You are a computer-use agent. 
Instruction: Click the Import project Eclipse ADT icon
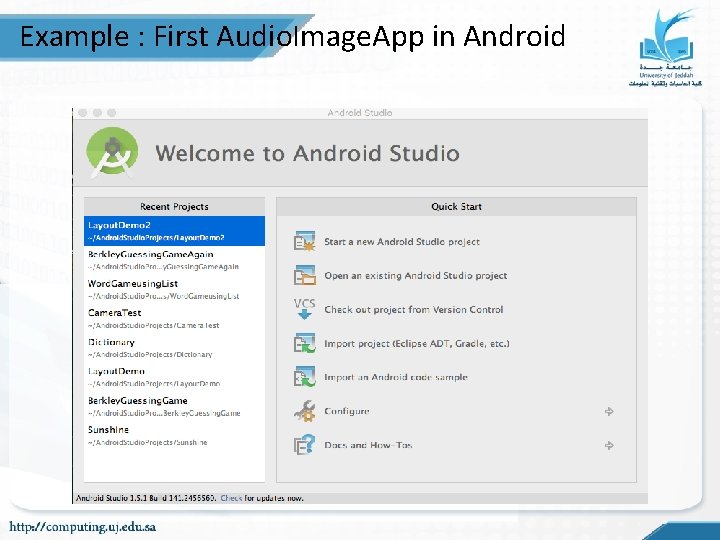[x=304, y=343]
